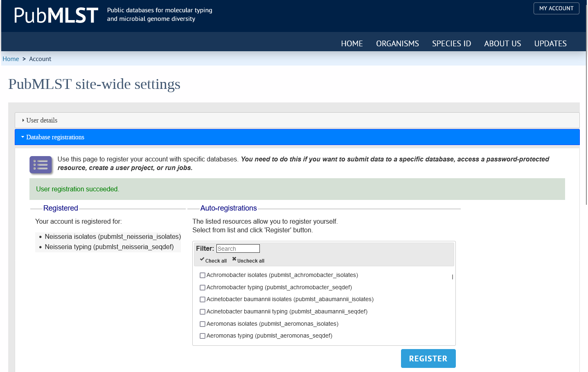588x372 pixels.
Task: Tick Aeromonas isolates checkbox
Action: coord(203,324)
